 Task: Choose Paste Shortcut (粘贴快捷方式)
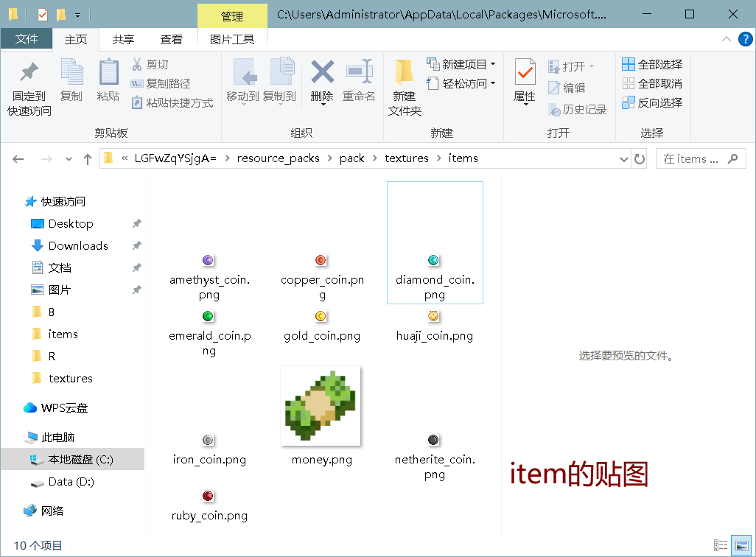(172, 102)
